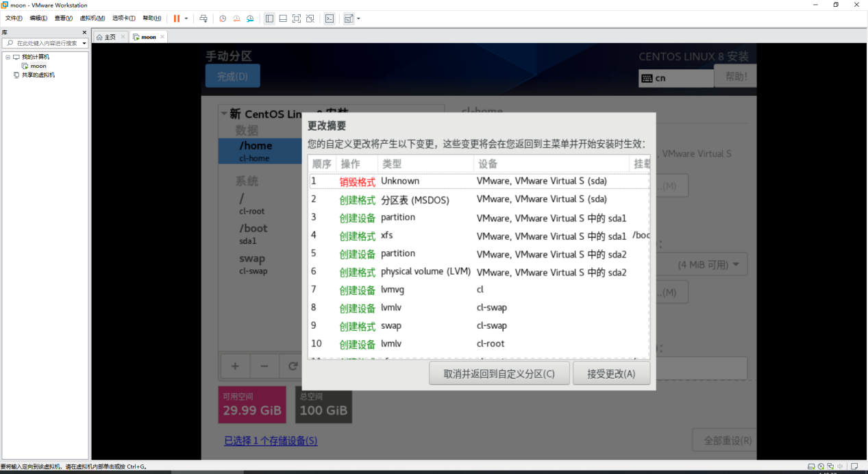Switch to the 主页 tab
Screen dimensions: 868x474
[110, 36]
